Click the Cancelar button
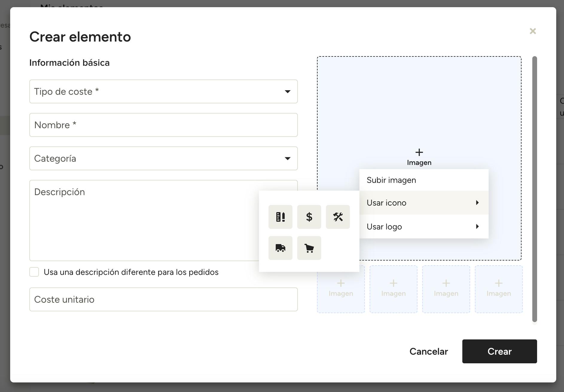Screen dimensions: 564x392 [x=429, y=351]
